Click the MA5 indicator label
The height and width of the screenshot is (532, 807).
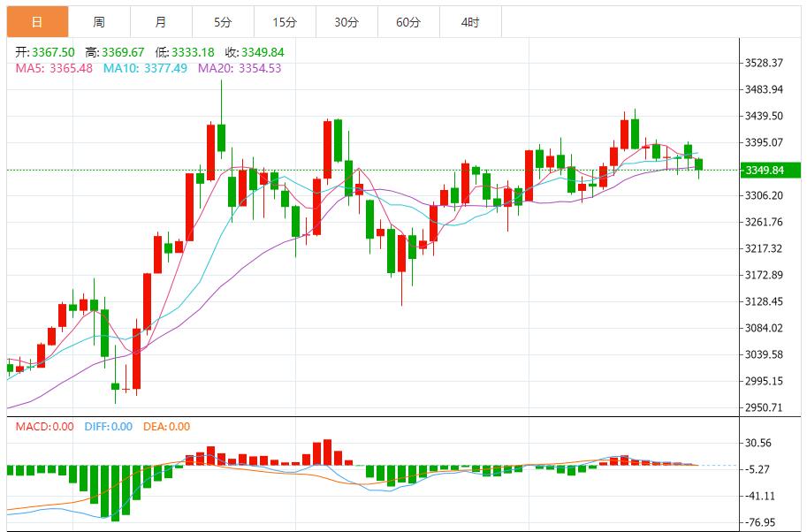tap(54, 68)
